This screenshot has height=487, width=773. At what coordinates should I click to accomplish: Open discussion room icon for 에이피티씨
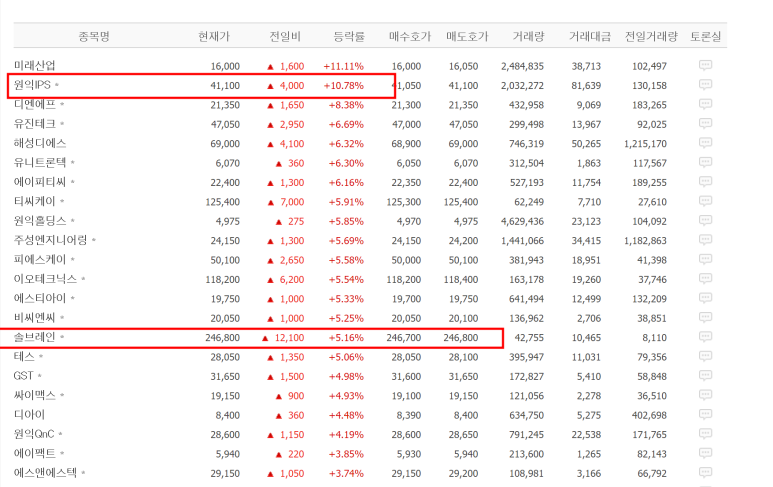click(705, 182)
